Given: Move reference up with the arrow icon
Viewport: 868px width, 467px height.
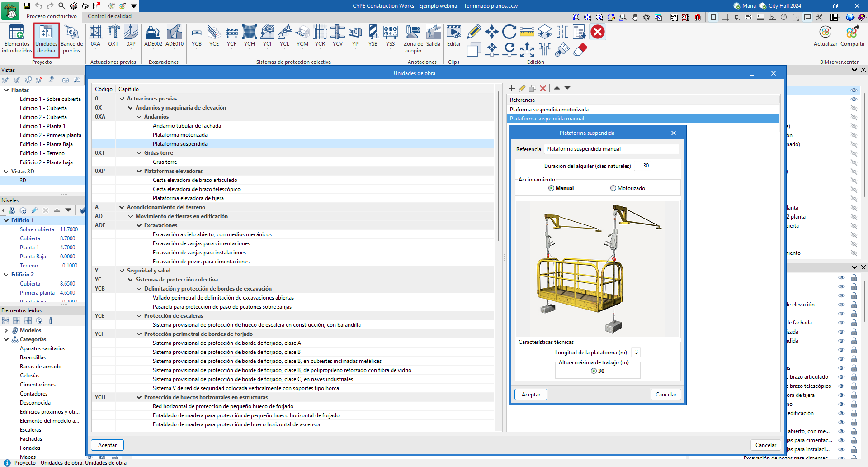Looking at the screenshot, I should [557, 88].
